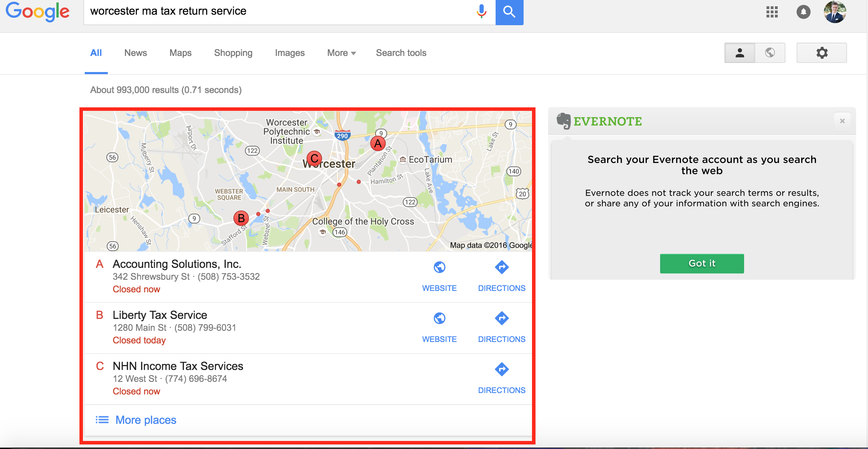Screen dimensions: 868x449
Task: Switch to the News tab
Action: [x=136, y=53]
